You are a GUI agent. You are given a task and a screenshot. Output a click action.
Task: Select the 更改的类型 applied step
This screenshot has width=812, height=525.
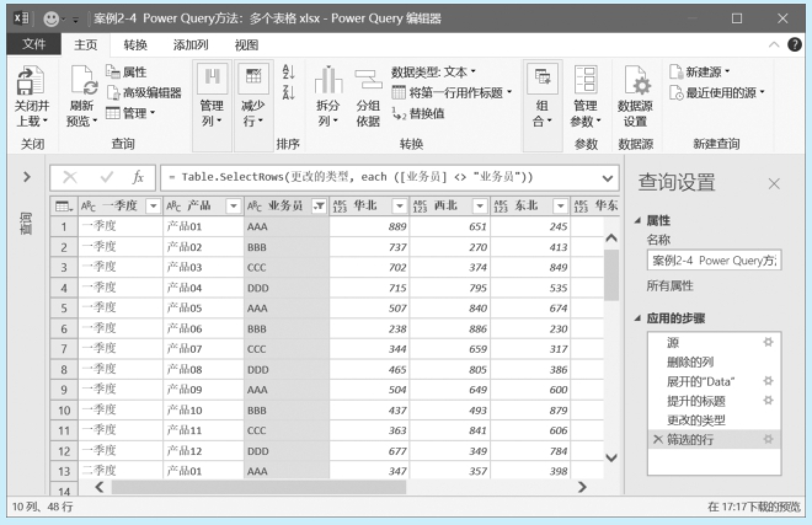(696, 420)
